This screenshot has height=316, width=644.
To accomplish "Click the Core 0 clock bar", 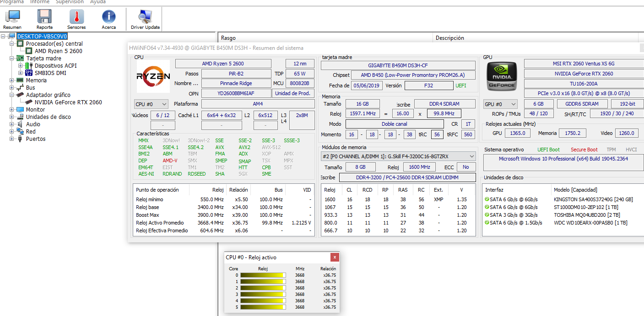I will (x=263, y=275).
